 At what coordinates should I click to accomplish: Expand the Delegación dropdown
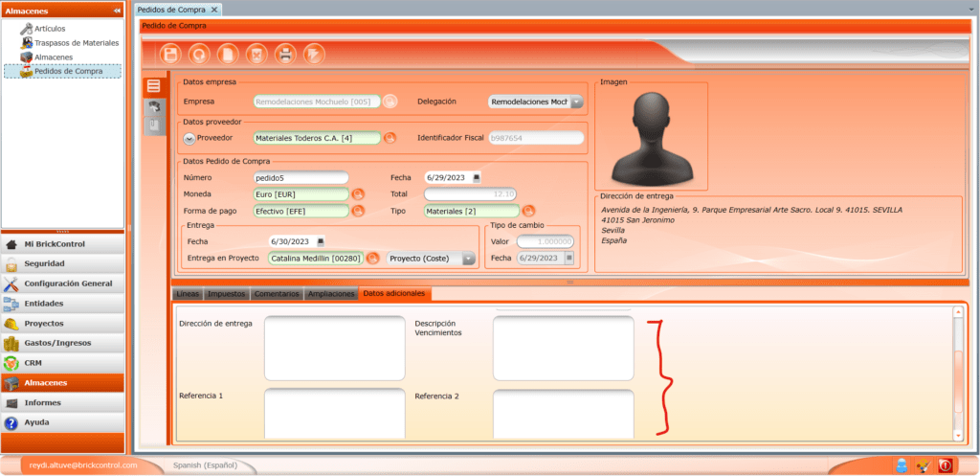pos(577,102)
